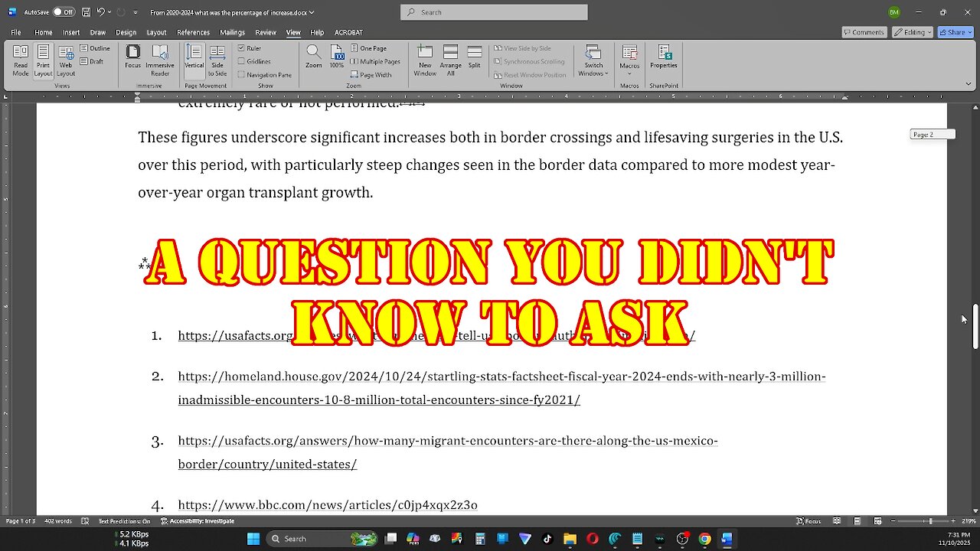980x551 pixels.
Task: Switch to Read Mode view
Action: click(21, 60)
